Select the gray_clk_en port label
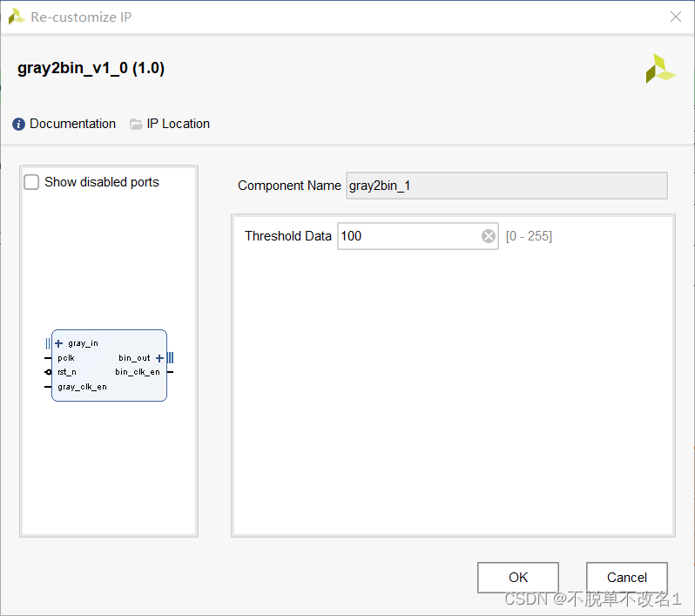 tap(82, 387)
